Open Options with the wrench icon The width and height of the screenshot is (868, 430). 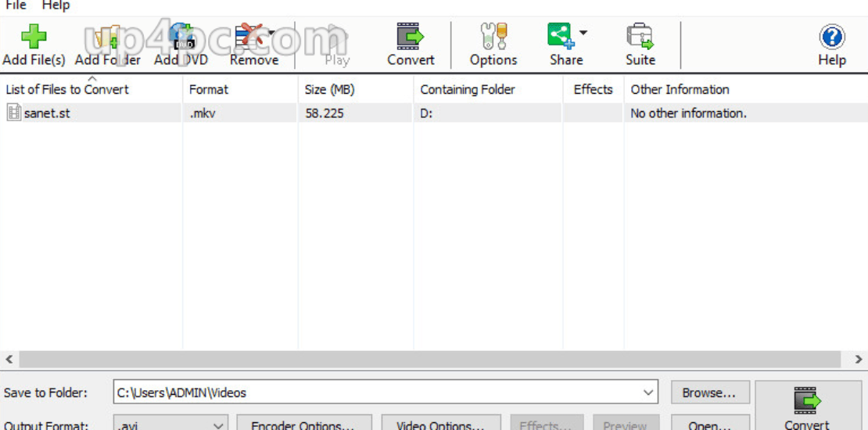pyautogui.click(x=493, y=37)
